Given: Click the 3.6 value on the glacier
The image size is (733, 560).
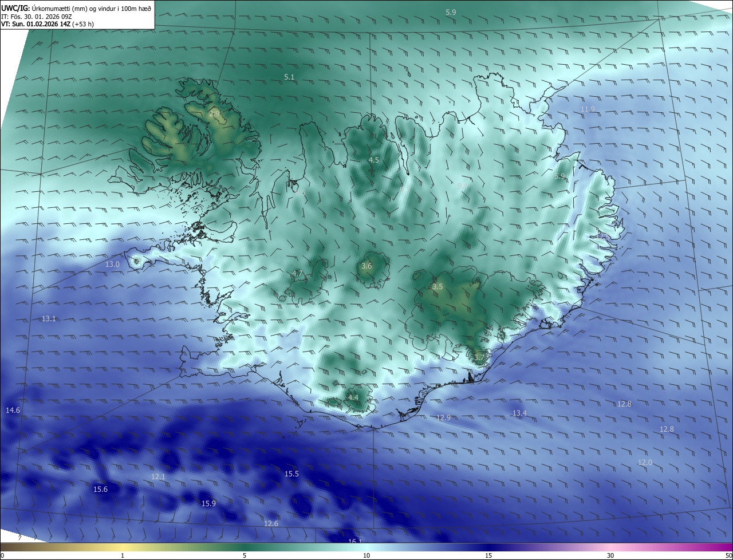Looking at the screenshot, I should pyautogui.click(x=367, y=266).
